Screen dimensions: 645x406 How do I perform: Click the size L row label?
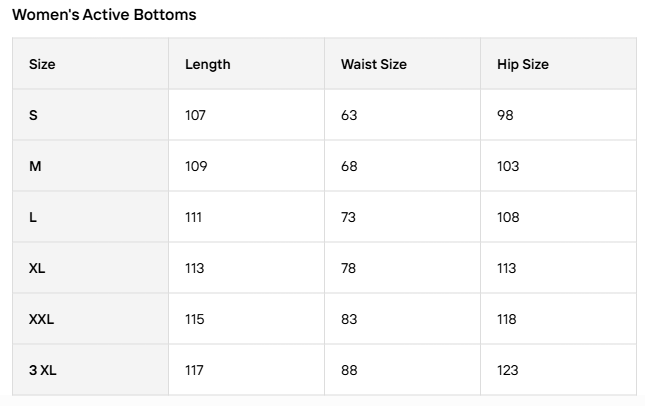coord(33,217)
